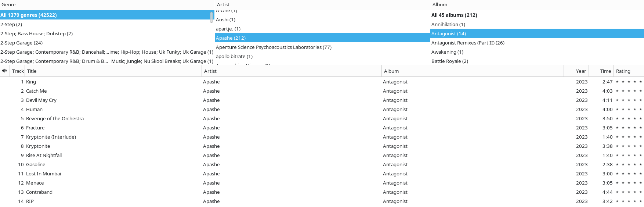Select the Revenge of the Orchestra track

[55, 118]
